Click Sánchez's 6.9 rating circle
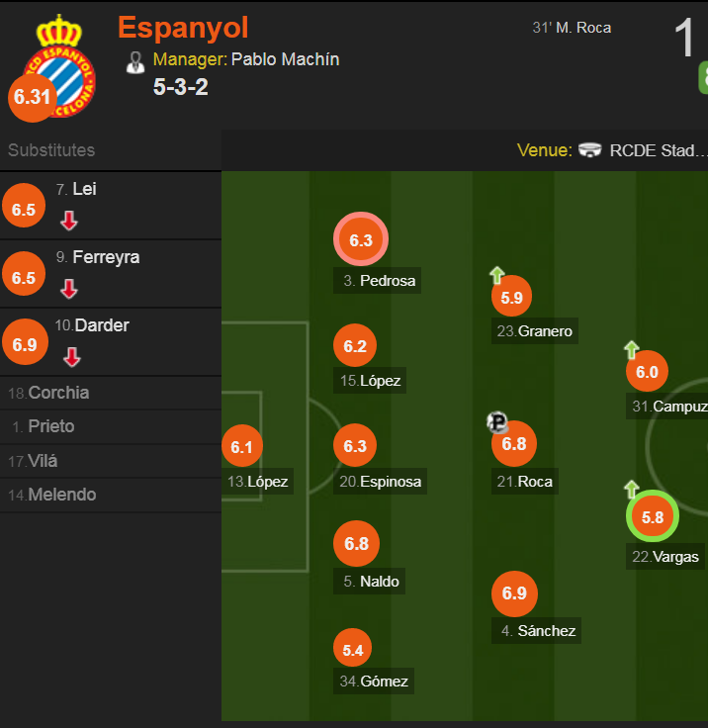The image size is (708, 728). pos(514,593)
